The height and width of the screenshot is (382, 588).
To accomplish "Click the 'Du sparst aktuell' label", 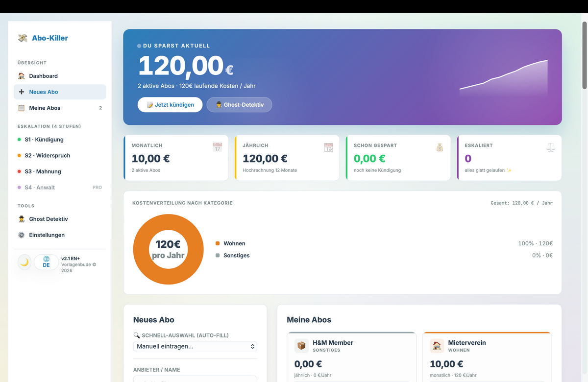I will [176, 46].
